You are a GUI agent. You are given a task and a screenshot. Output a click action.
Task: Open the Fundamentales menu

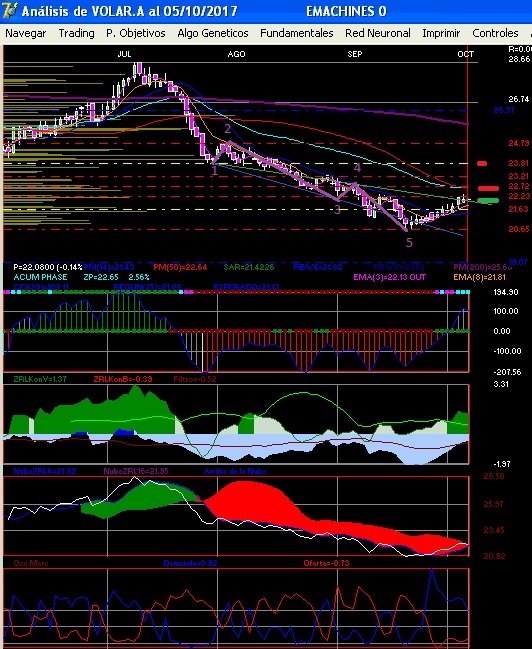click(297, 33)
